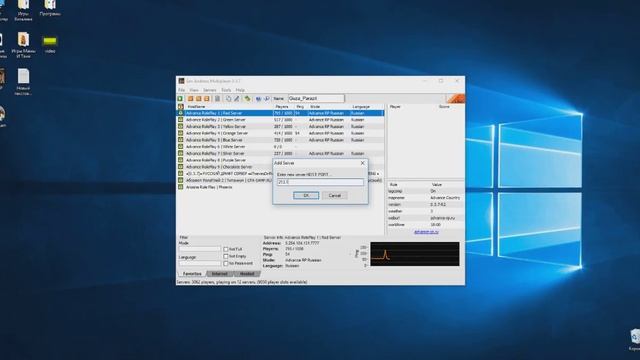The height and width of the screenshot is (360, 640).
Task: Open the Tools menu
Action: click(x=226, y=90)
